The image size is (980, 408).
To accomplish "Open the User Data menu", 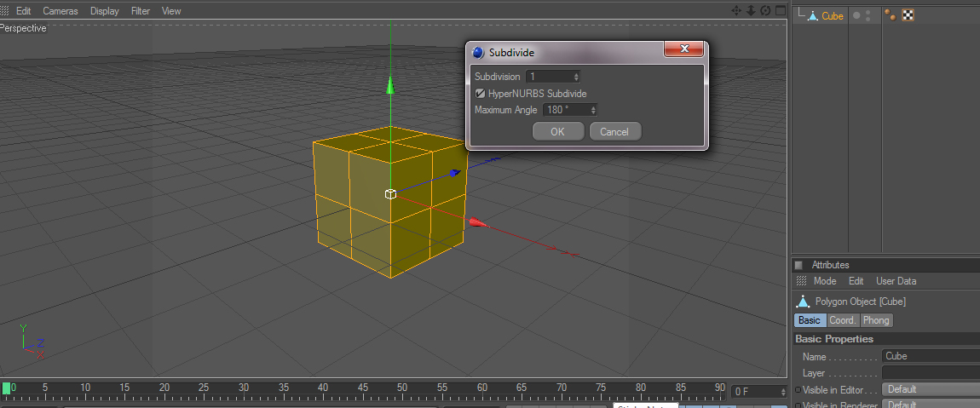I will click(x=896, y=281).
